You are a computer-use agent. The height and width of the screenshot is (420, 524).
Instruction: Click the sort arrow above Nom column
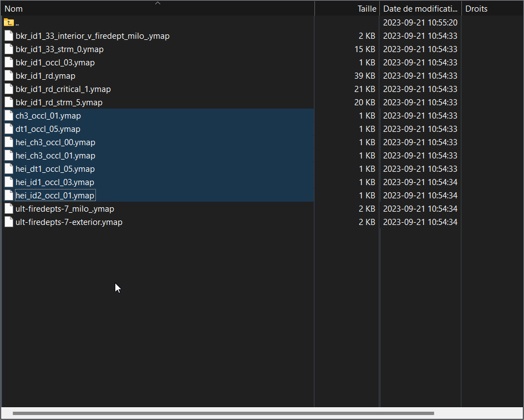pos(157,3)
